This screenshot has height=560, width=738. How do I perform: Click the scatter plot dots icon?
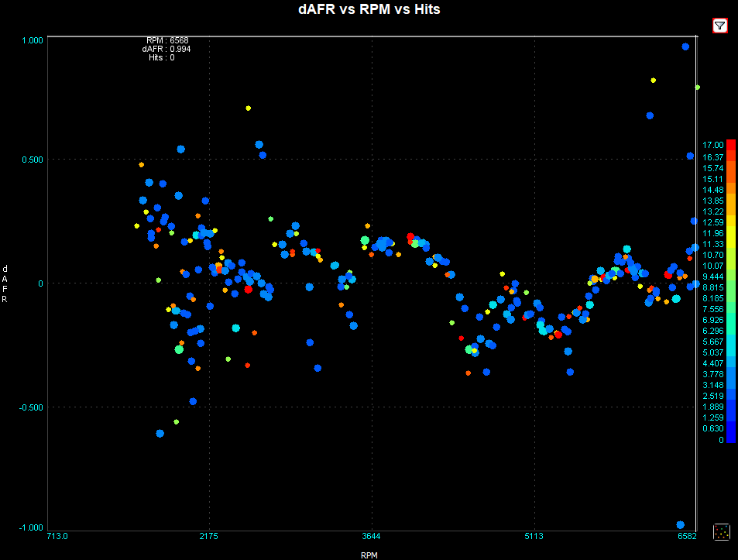coord(721,531)
